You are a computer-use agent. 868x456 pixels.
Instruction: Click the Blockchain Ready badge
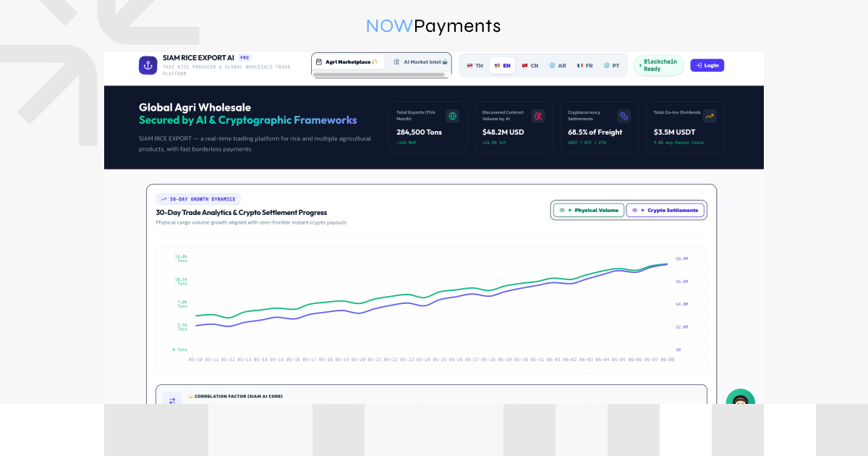coord(659,65)
